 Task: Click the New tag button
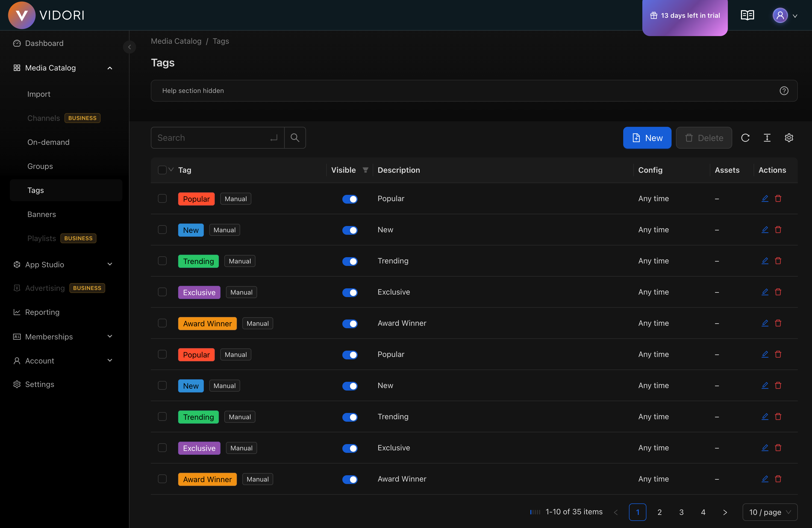647,138
